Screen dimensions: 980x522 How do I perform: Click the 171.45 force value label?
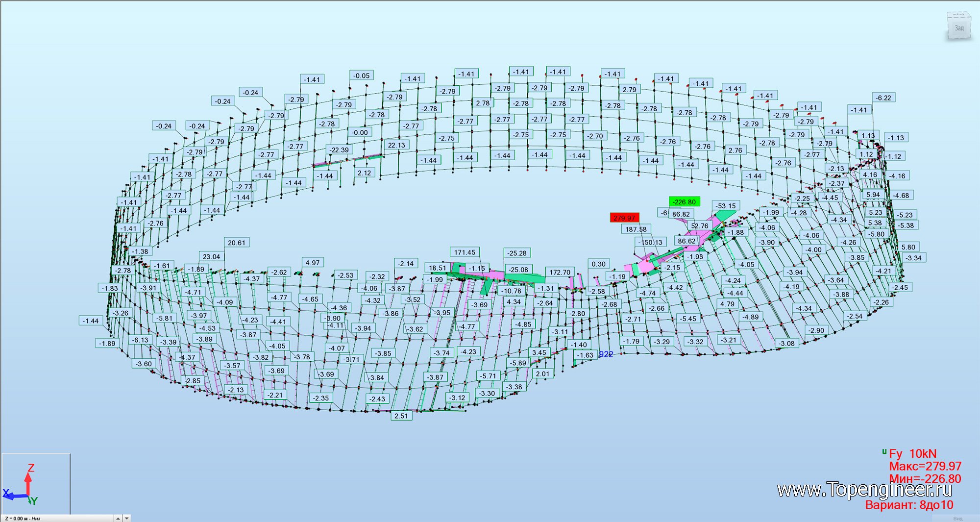pyautogui.click(x=465, y=252)
